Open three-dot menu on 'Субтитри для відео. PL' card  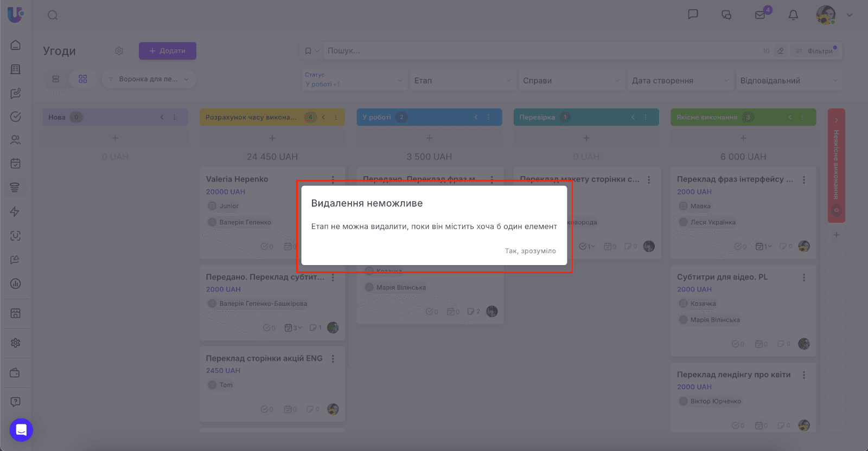(x=804, y=277)
